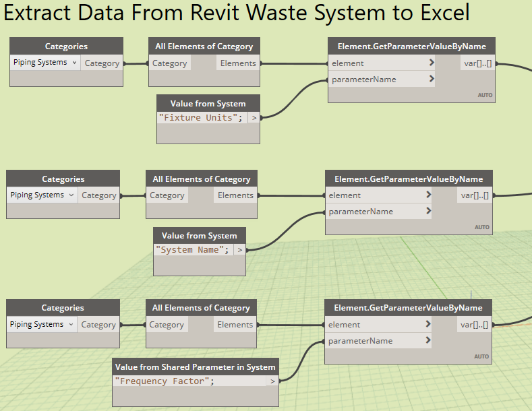The height and width of the screenshot is (411, 532).
Task: Select bottom All Elements of Category node header
Action: (x=201, y=307)
